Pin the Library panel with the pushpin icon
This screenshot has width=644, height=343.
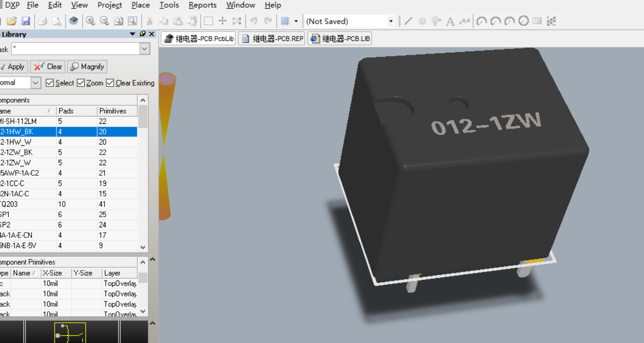(143, 34)
